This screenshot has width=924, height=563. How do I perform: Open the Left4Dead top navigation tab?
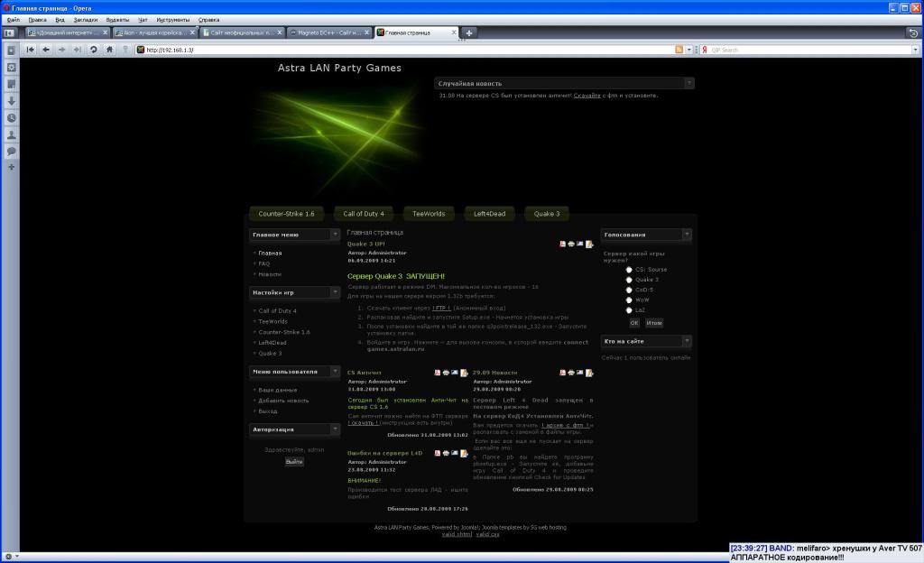490,214
